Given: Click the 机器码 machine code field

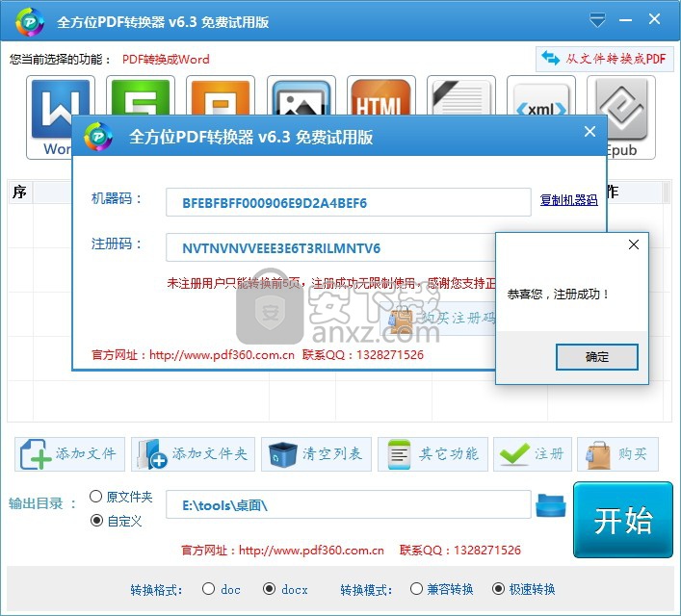Looking at the screenshot, I should pos(349,202).
